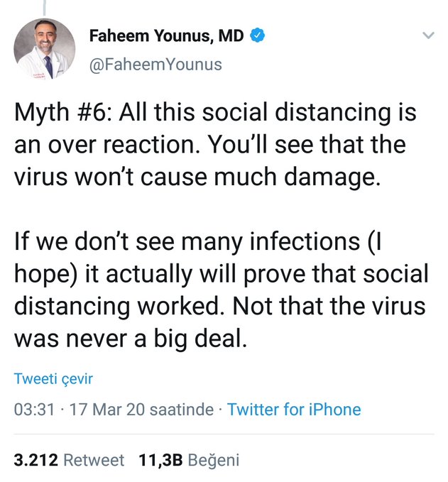Open Faheem Younus's profile photo
This screenshot has height=482, width=448.
click(x=44, y=50)
